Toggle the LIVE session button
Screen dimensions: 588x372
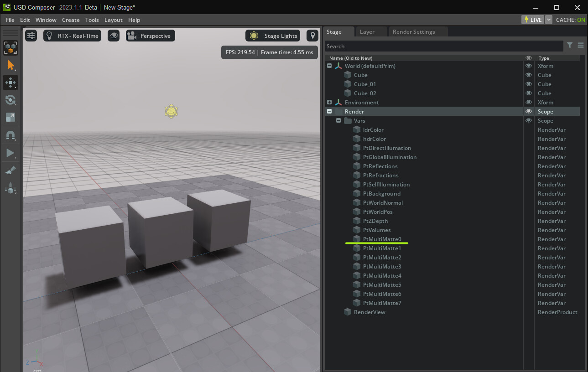(533, 20)
